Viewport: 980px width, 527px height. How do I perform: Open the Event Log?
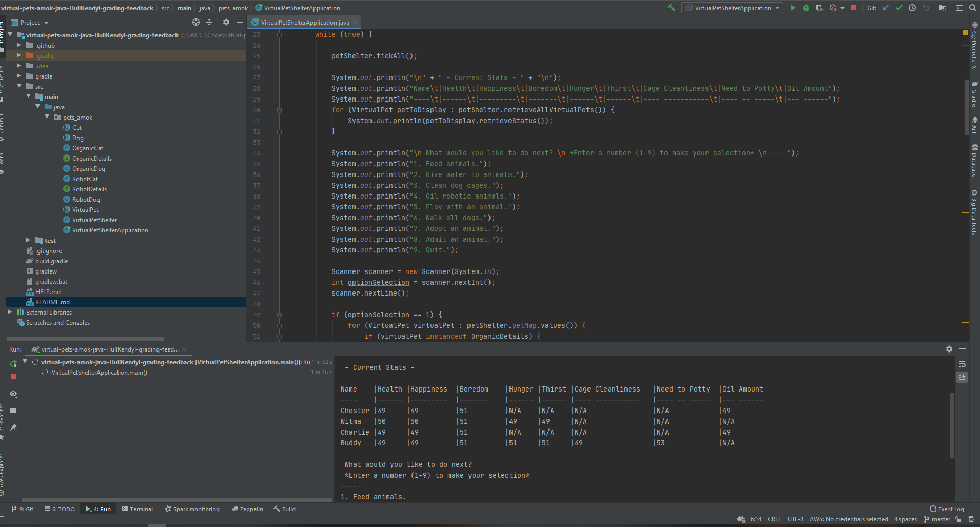(x=947, y=509)
